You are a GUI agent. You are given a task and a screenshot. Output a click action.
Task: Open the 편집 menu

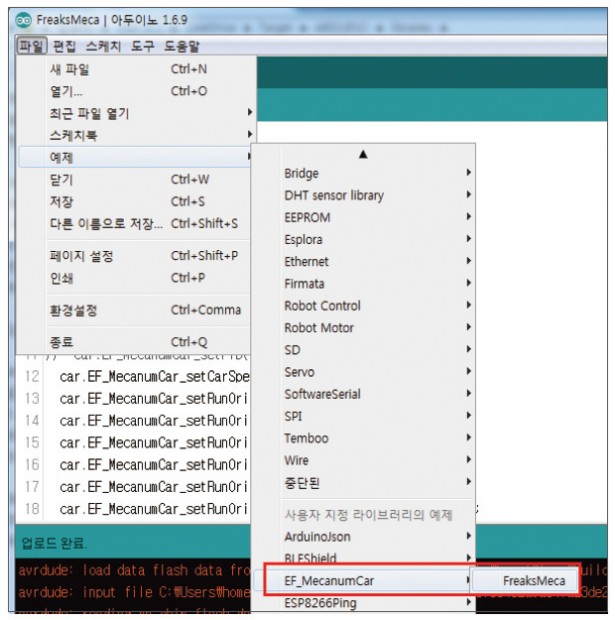64,46
